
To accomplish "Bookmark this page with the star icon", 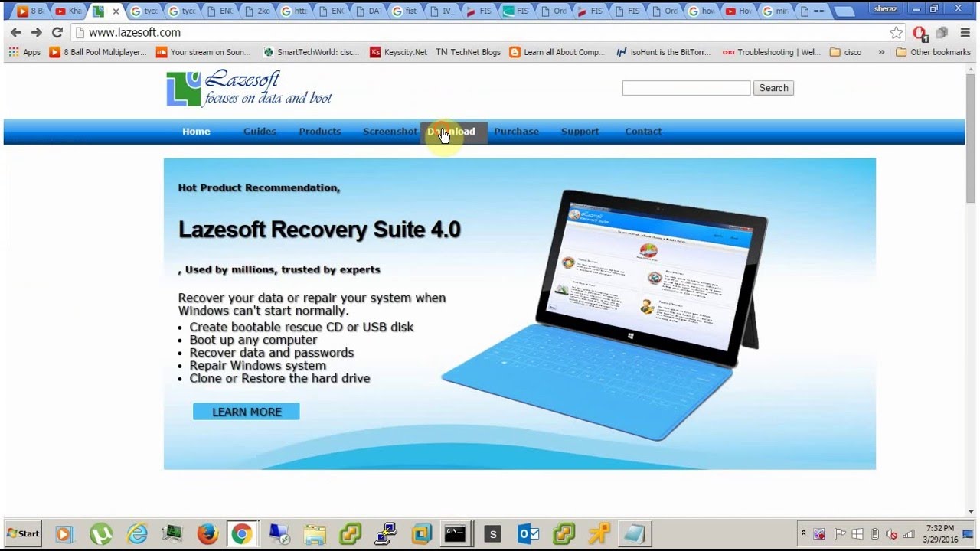I will (x=897, y=32).
